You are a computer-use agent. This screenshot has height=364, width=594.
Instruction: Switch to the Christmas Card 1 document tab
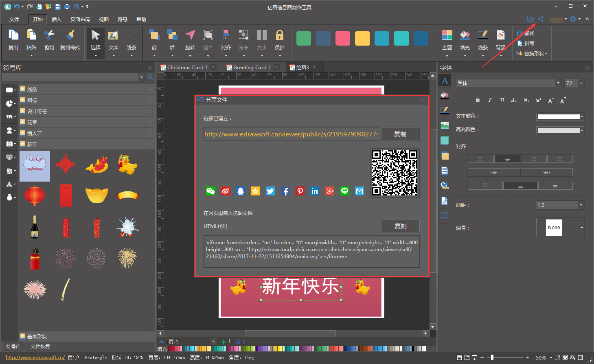[x=187, y=67]
